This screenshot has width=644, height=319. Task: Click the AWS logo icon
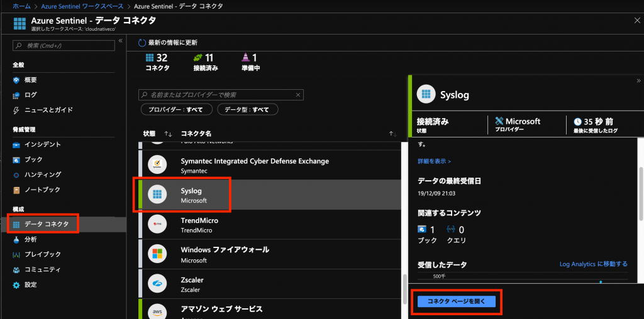[x=157, y=311]
